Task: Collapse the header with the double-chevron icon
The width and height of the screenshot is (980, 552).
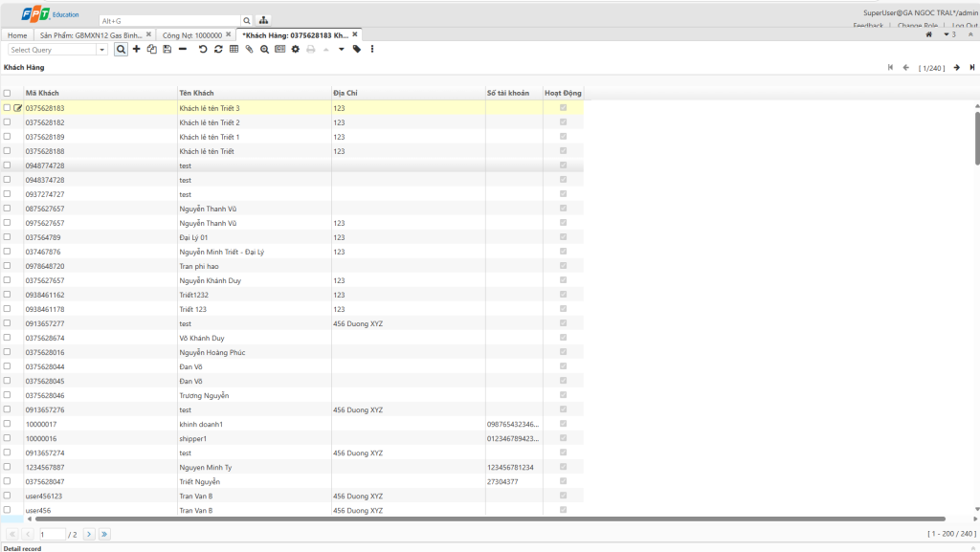Action: tap(969, 34)
